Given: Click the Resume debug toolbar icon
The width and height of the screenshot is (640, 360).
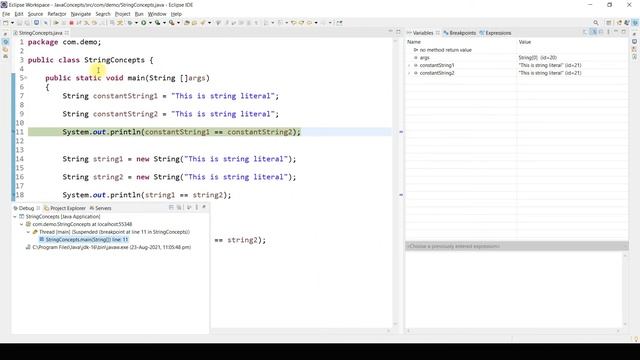Looking at the screenshot, I should pos(56,23).
